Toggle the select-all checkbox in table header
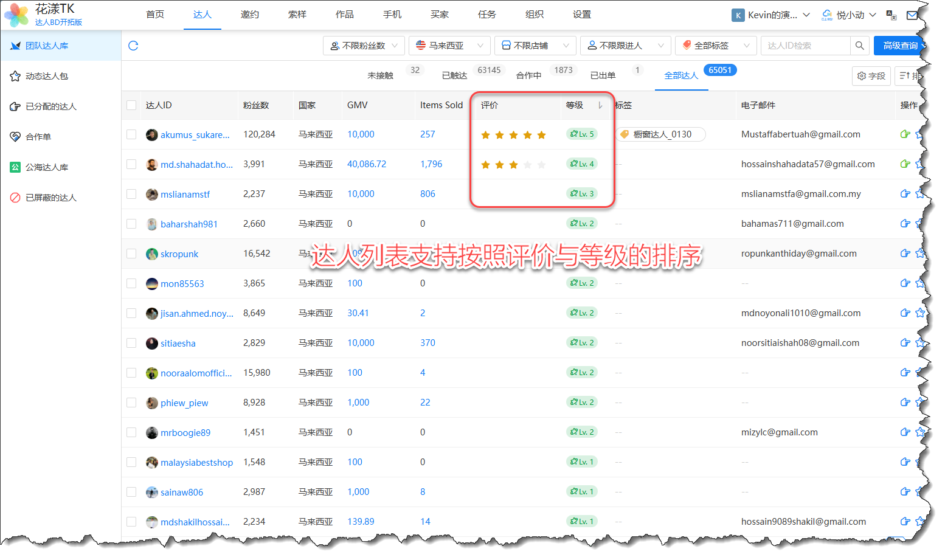The width and height of the screenshot is (945, 560). click(x=131, y=105)
